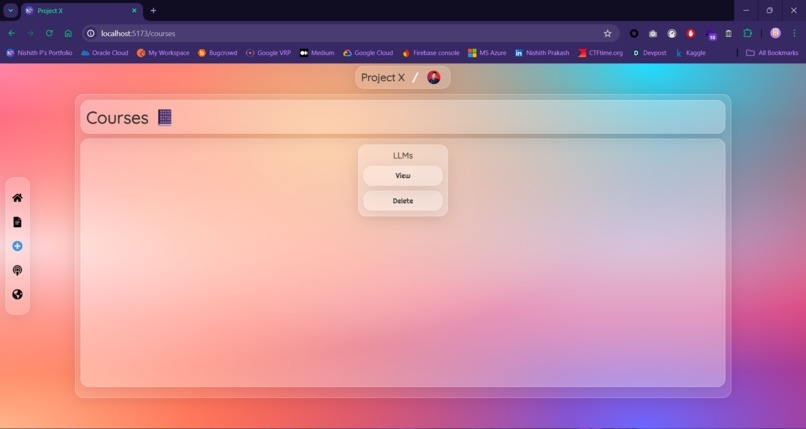
Task: Click the extension with 10 badge
Action: coord(711,35)
